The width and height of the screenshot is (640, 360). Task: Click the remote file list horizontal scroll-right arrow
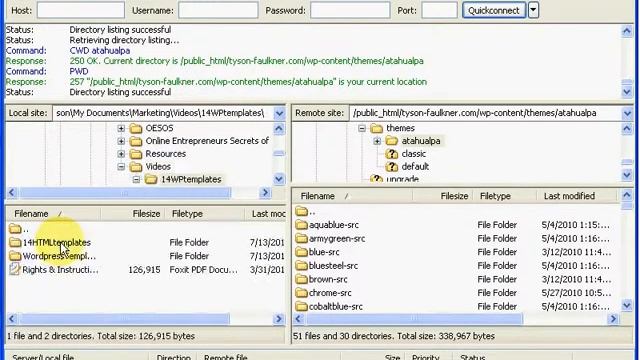613,319
